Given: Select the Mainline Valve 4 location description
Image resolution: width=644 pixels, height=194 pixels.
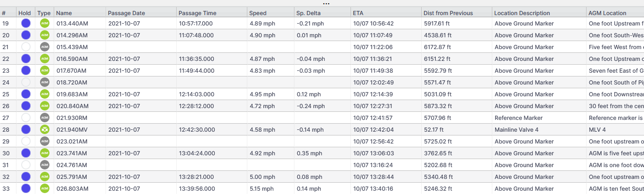Looking at the screenshot, I should pyautogui.click(x=516, y=129).
